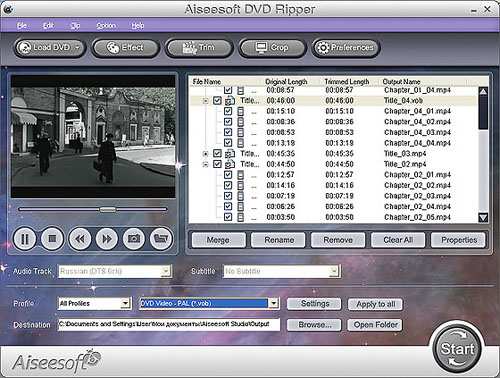Click the rewind playback icon
500x378 pixels.
79,239
